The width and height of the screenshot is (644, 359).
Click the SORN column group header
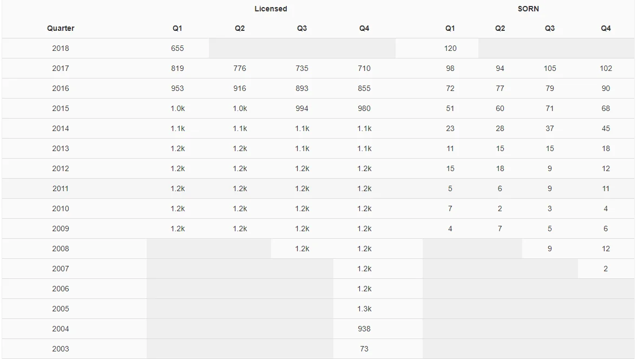coord(528,9)
